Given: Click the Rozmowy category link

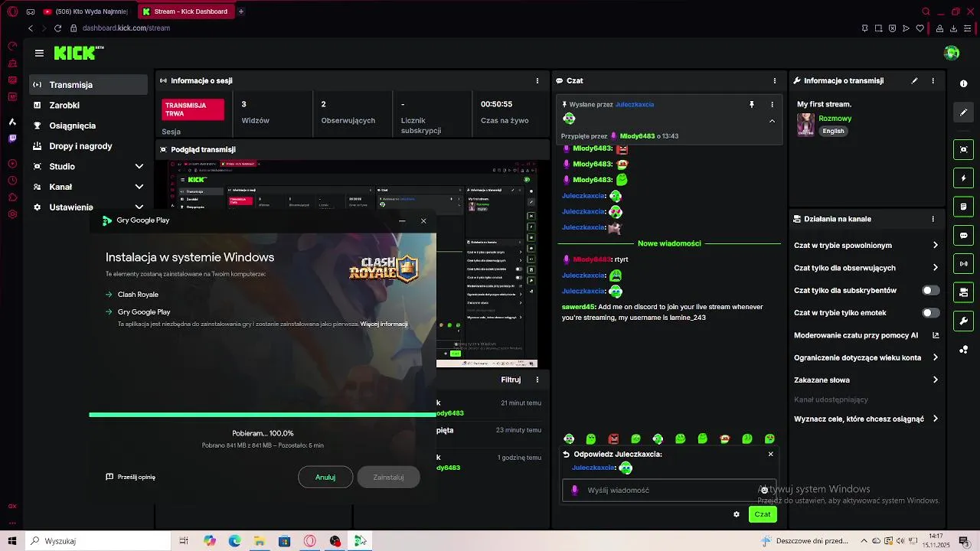Looking at the screenshot, I should [x=835, y=119].
